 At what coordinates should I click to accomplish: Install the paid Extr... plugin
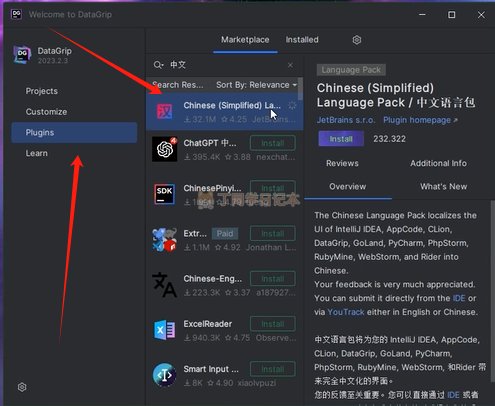point(273,233)
